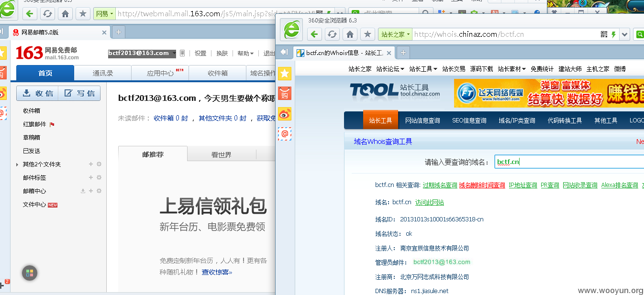Viewport: 644px width, 295px height.
Task: Click the IP地址查询 link
Action: click(522, 185)
